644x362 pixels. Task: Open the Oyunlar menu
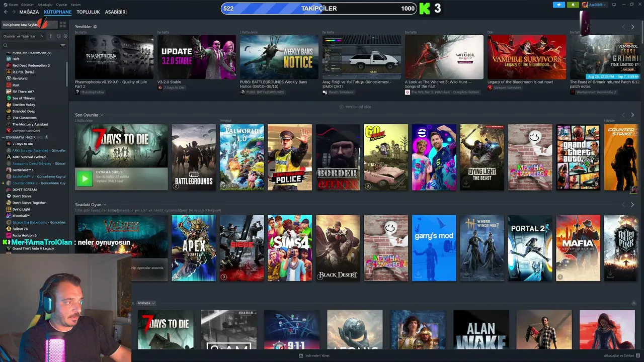coord(61,4)
